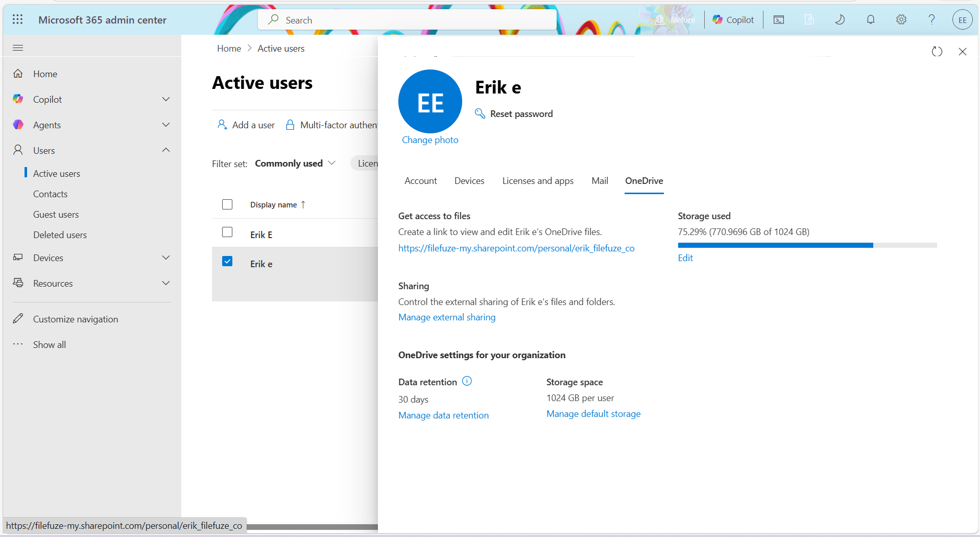Collapse the Users sidebar section chevron
980x537 pixels.
pyautogui.click(x=166, y=150)
